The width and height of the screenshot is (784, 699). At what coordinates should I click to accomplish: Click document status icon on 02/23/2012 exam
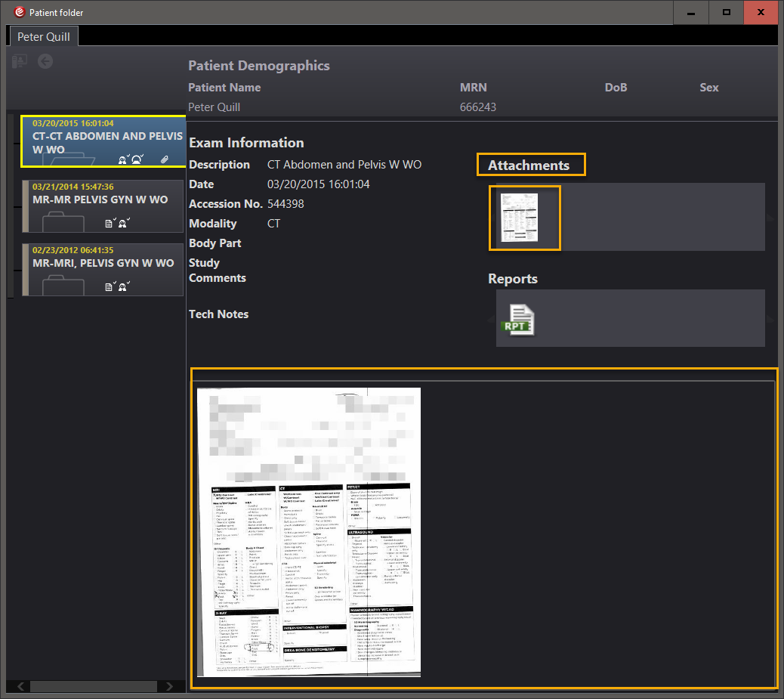point(110,286)
